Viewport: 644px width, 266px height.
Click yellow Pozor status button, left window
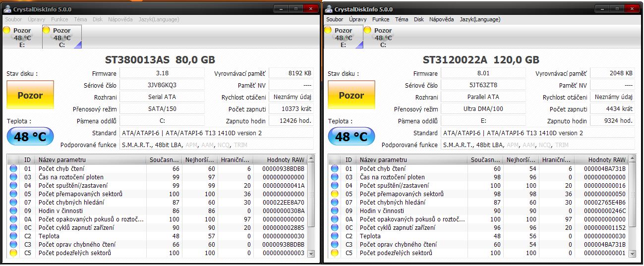coord(30,95)
